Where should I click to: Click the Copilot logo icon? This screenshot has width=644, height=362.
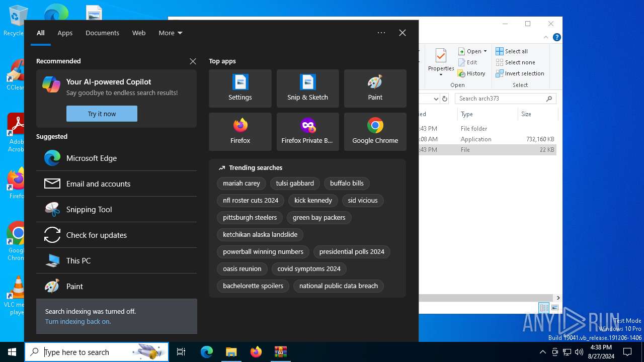[51, 84]
